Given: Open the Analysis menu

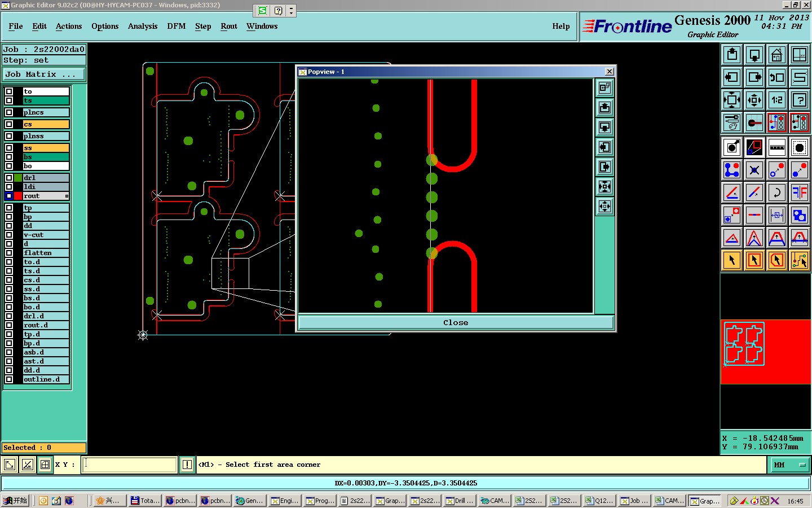Looking at the screenshot, I should coord(143,26).
